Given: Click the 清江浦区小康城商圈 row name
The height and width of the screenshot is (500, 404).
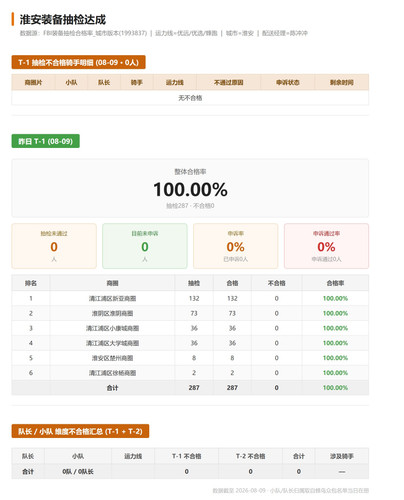Looking at the screenshot, I should point(112,328).
